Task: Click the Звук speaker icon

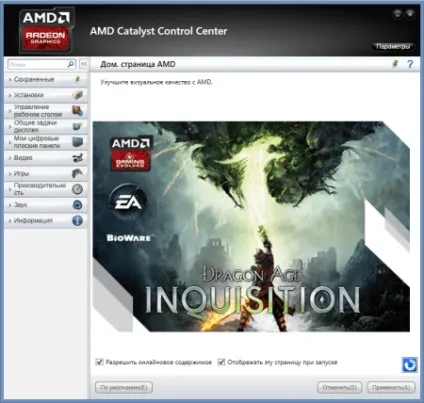Action: point(78,205)
